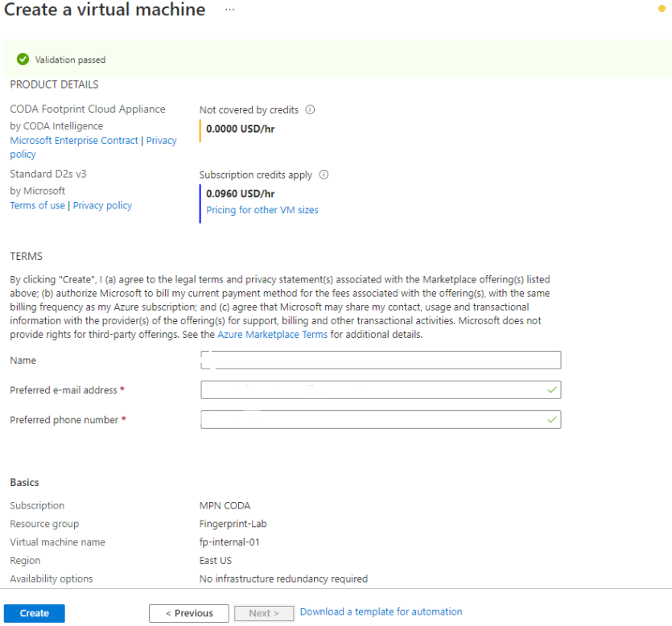Select the East US region value
The width and height of the screenshot is (672, 626).
(215, 561)
